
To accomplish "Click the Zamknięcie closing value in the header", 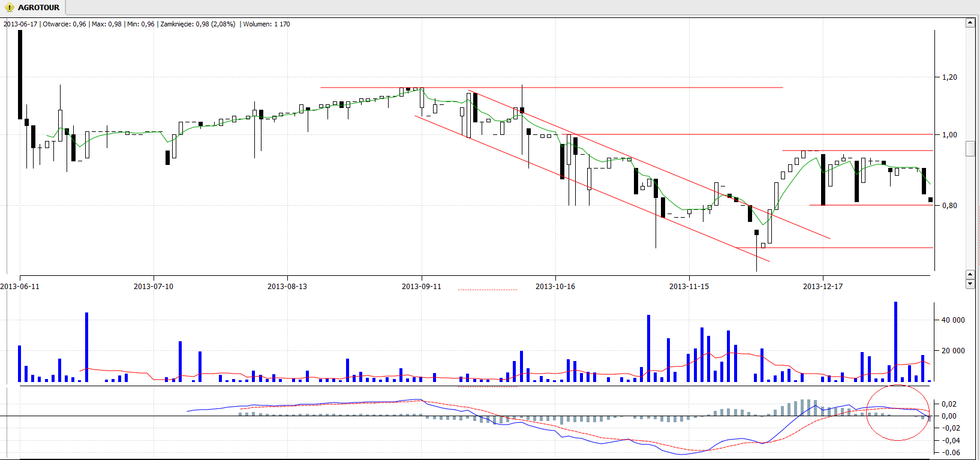I will (197, 25).
